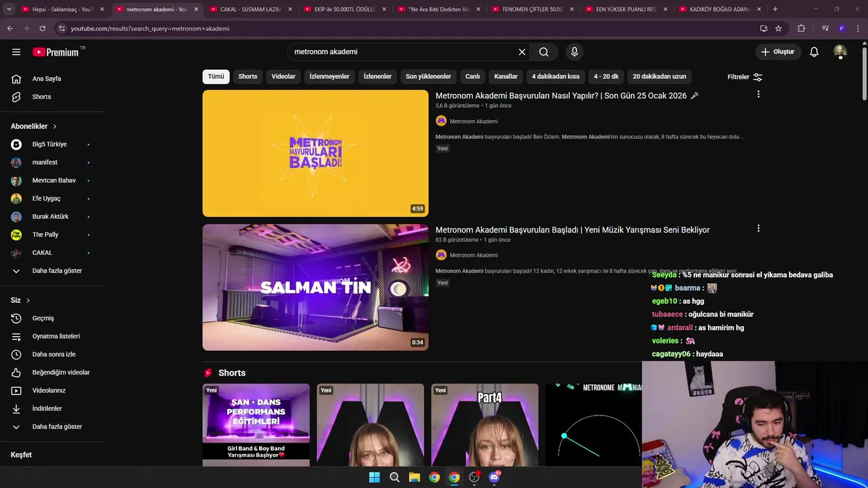Expand the Siz section
The width and height of the screenshot is (868, 488).
coord(20,300)
